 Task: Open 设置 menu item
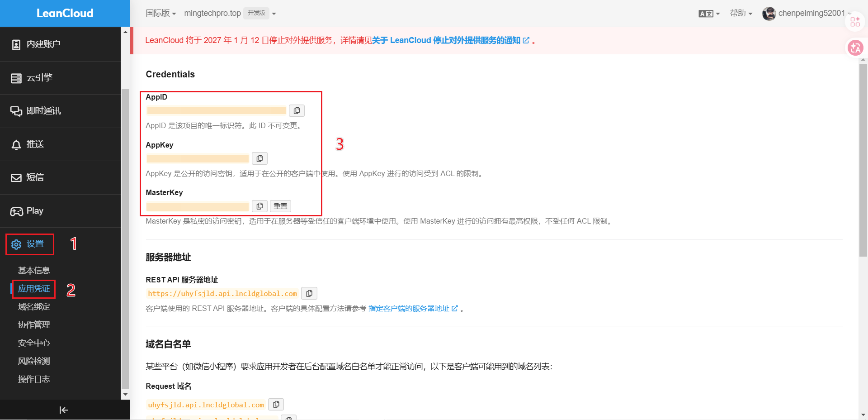click(61, 244)
